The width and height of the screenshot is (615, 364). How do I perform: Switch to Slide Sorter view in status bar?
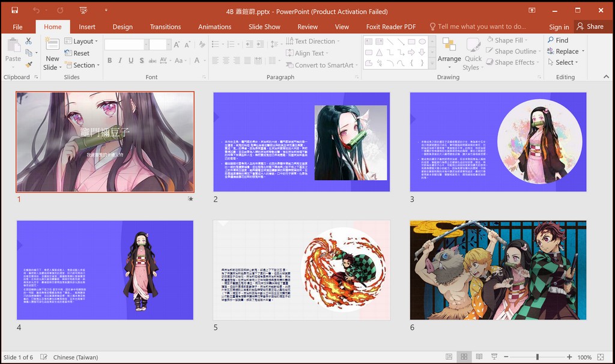(x=464, y=357)
